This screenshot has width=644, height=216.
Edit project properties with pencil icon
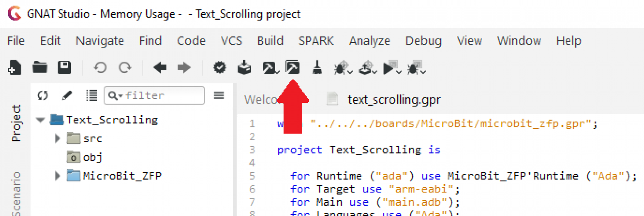point(67,95)
